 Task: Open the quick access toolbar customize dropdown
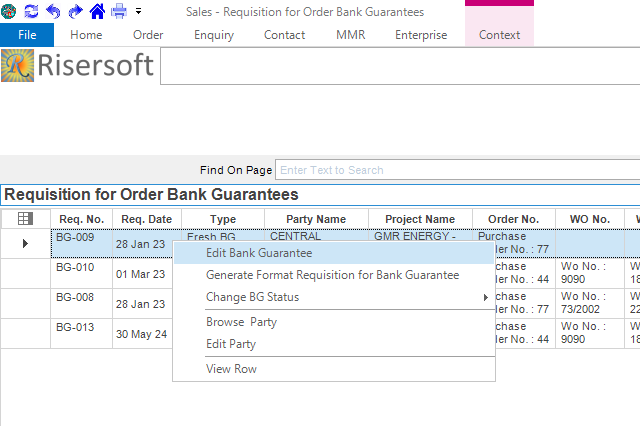(138, 12)
